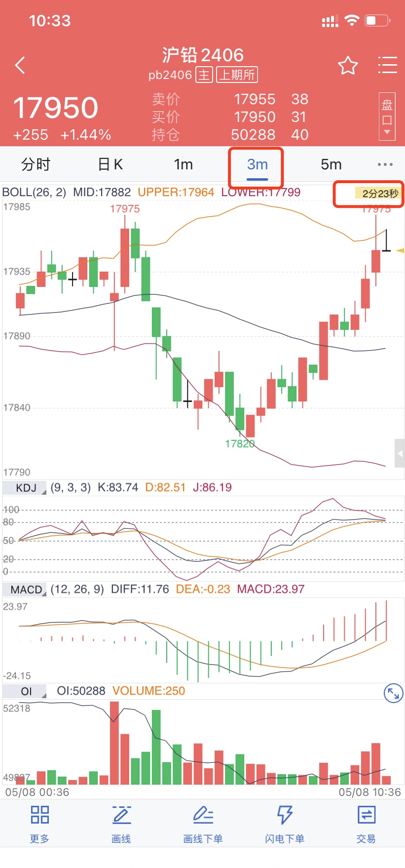
Task: Expand the 盘口 order book dropdown
Action: pos(387,117)
